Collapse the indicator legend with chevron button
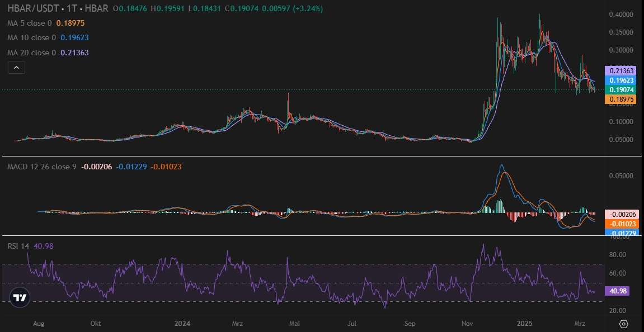Image resolution: width=644 pixels, height=332 pixels. point(16,68)
